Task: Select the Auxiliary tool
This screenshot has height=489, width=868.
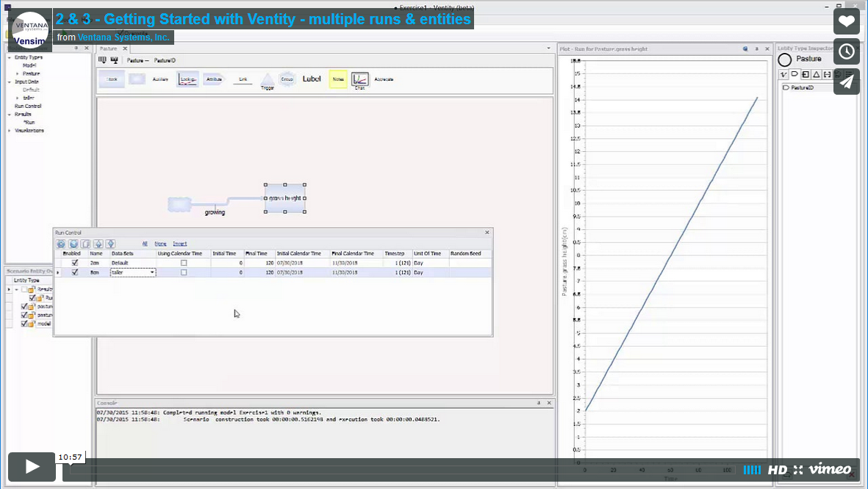Action: pyautogui.click(x=160, y=79)
